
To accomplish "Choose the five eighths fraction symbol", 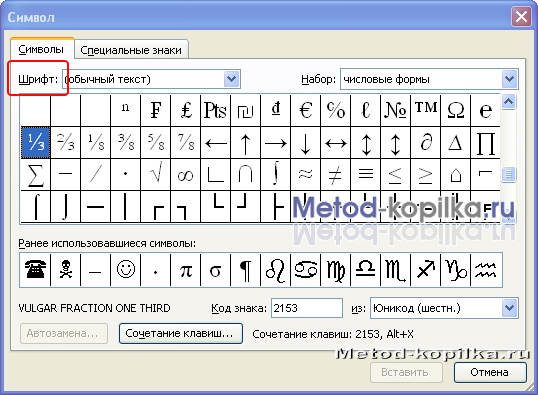I will (x=155, y=142).
